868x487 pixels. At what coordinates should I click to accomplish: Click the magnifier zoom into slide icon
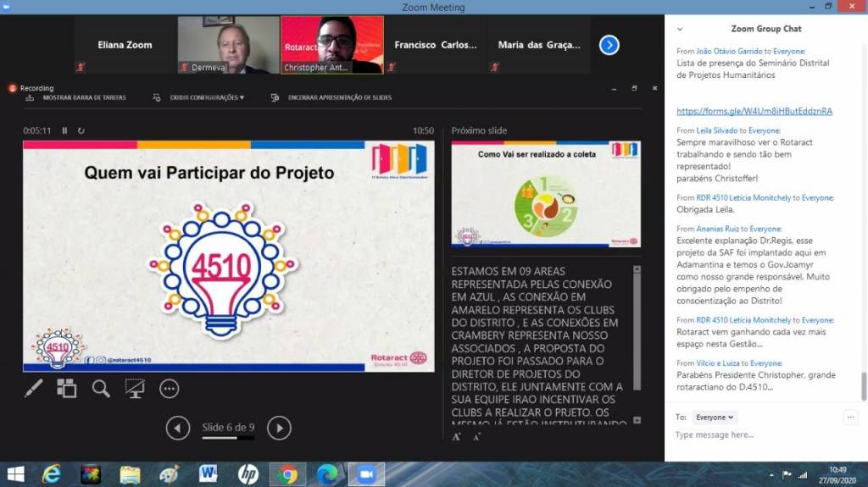click(101, 388)
